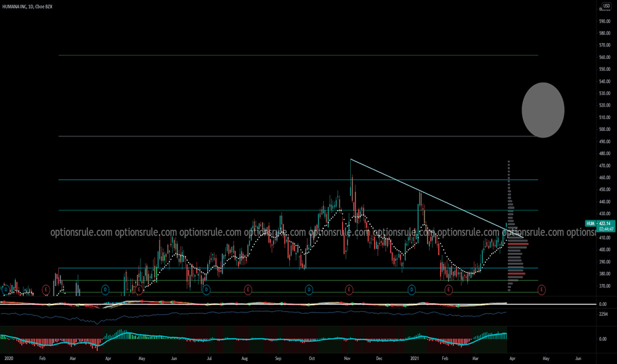
Task: Select the teal horizontal line near 433
Action: click(x=299, y=210)
